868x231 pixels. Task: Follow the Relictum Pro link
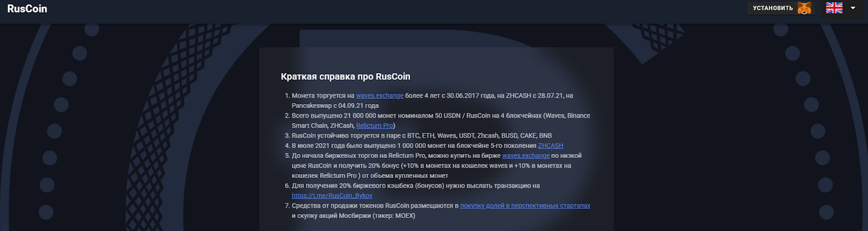[374, 126]
